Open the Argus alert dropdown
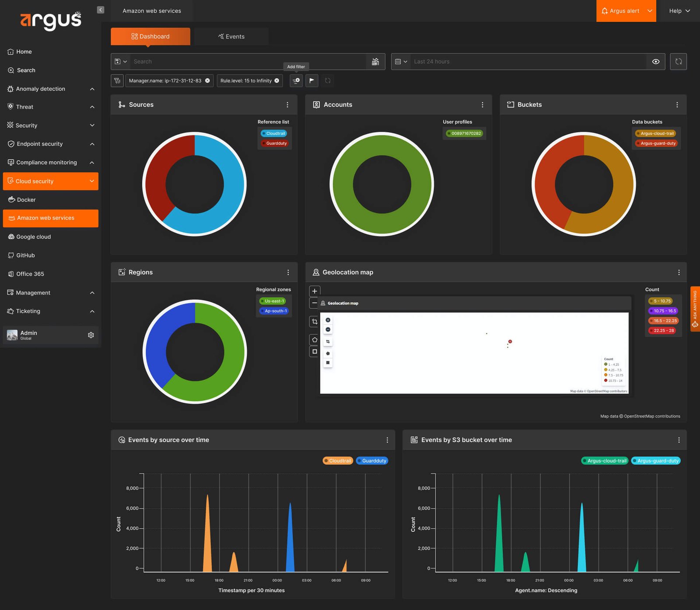The width and height of the screenshot is (700, 610). (626, 11)
